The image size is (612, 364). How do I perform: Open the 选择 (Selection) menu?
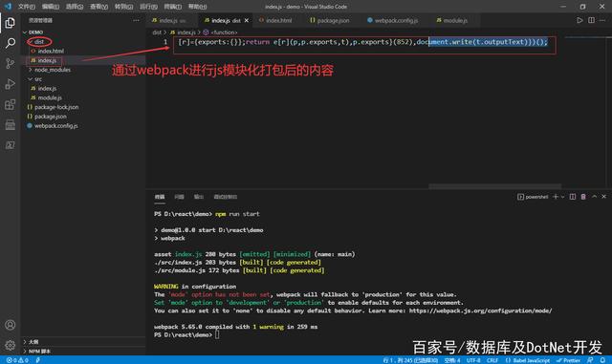point(75,7)
